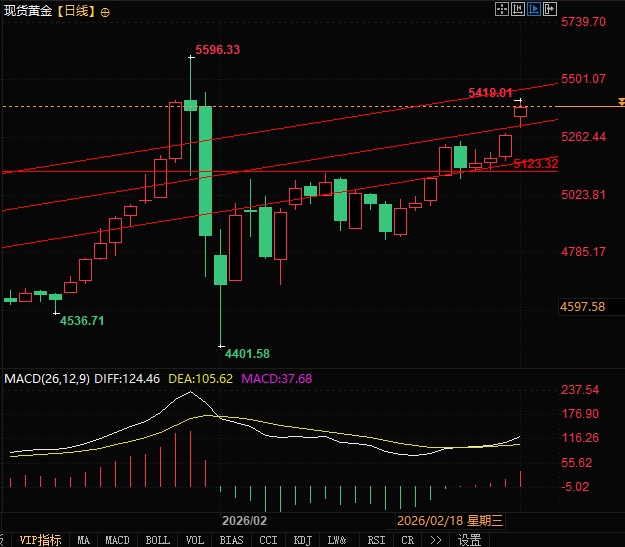Click the 5123.32 horizontal line label
The image size is (625, 547).
point(536,163)
